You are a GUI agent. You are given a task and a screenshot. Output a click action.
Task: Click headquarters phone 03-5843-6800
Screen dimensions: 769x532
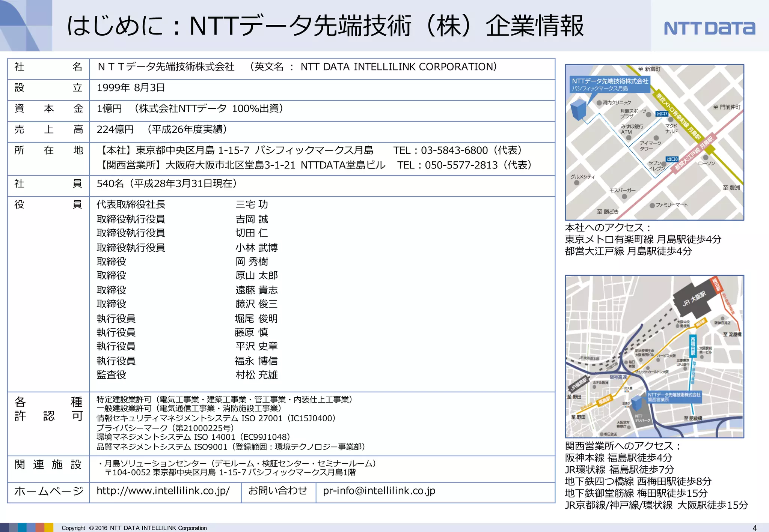pyautogui.click(x=454, y=150)
